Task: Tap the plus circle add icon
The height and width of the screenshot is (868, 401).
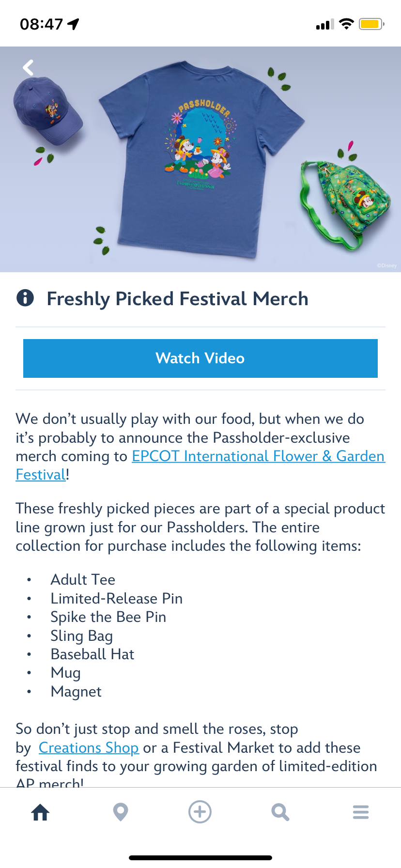Action: (x=200, y=812)
